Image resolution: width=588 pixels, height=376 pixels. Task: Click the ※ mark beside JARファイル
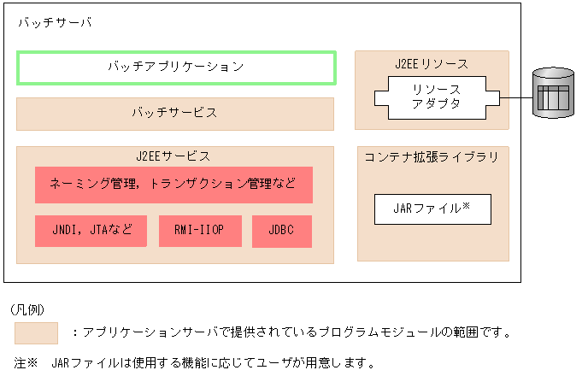pyautogui.click(x=466, y=206)
